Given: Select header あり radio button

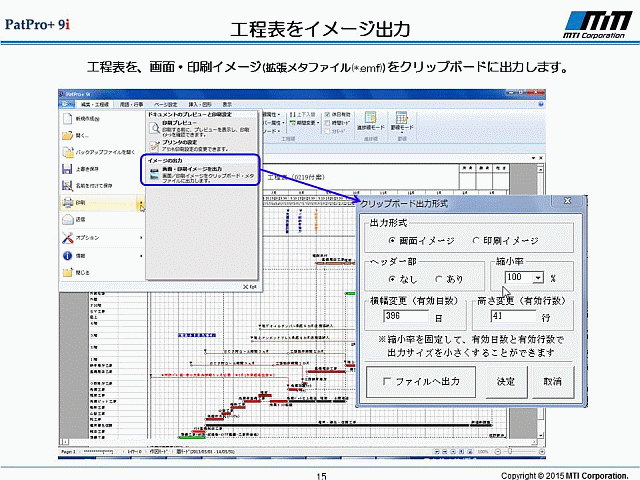Looking at the screenshot, I should [439, 279].
